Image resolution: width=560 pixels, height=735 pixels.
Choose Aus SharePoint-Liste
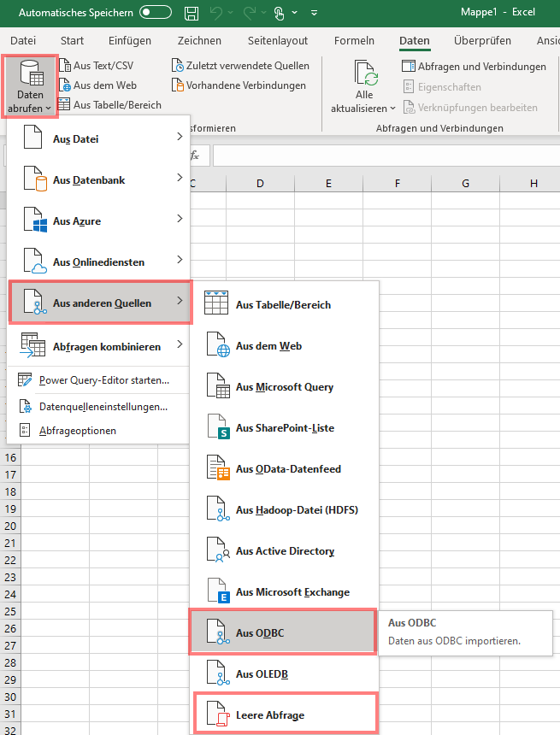(284, 428)
